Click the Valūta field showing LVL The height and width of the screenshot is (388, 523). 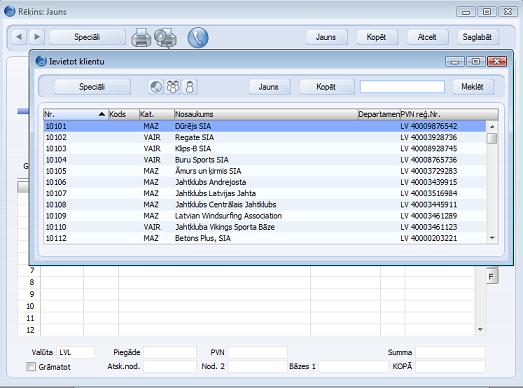point(76,352)
